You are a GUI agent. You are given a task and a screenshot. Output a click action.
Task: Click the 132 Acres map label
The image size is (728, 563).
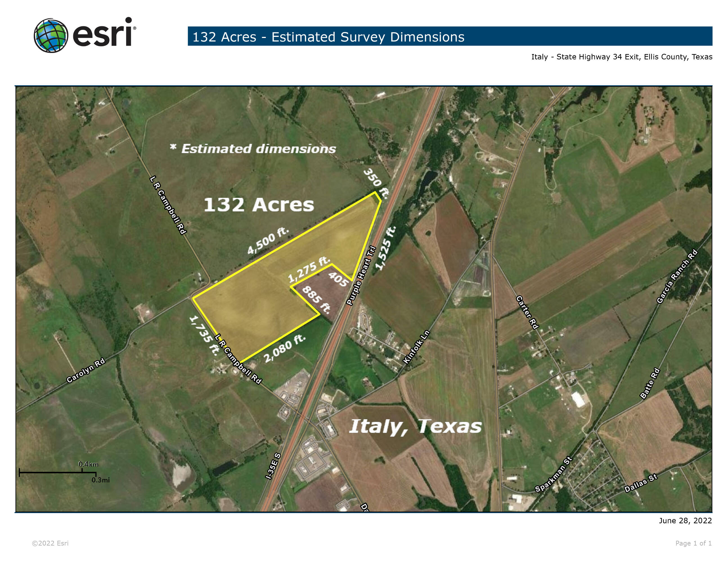pyautogui.click(x=259, y=204)
